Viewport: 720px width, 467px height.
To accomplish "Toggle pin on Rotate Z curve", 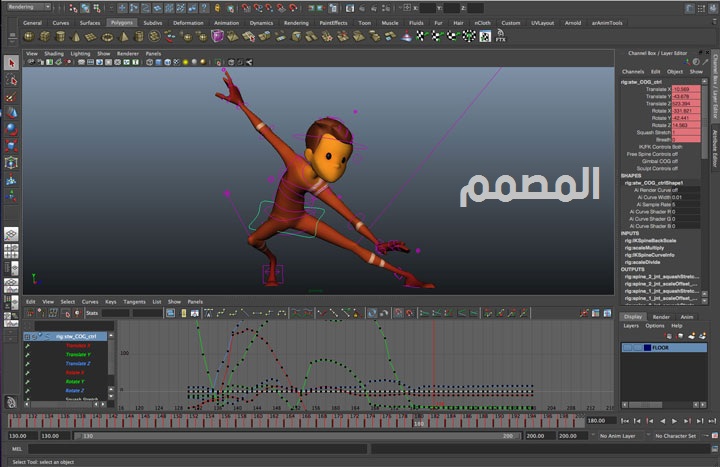I will click(x=28, y=391).
